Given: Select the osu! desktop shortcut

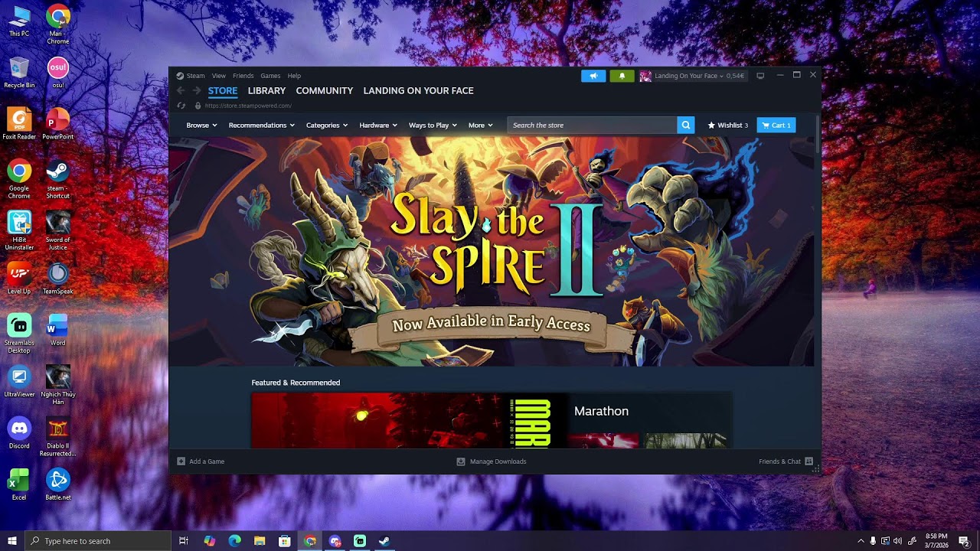Looking at the screenshot, I should pos(58,73).
